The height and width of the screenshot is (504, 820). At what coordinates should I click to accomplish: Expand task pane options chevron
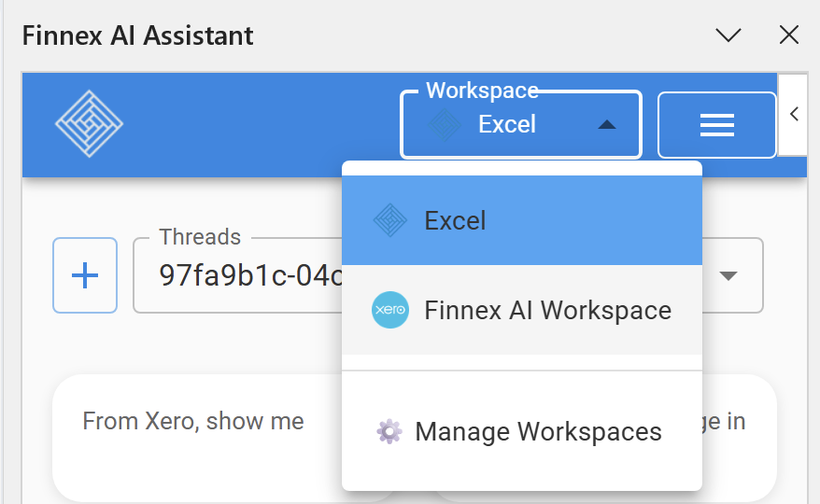[x=728, y=35]
